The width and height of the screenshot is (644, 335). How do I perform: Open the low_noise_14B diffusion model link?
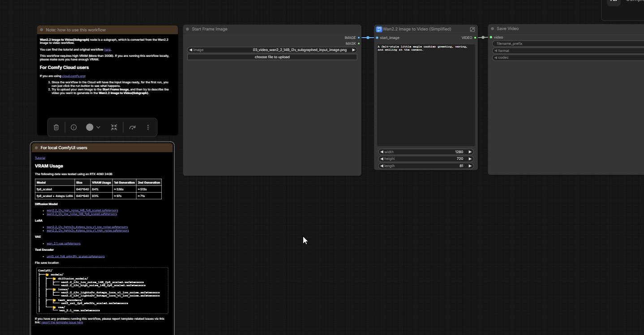[82, 214]
